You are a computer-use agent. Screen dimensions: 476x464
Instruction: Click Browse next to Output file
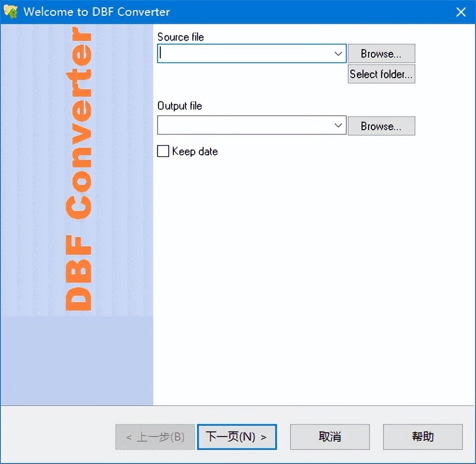tap(381, 126)
